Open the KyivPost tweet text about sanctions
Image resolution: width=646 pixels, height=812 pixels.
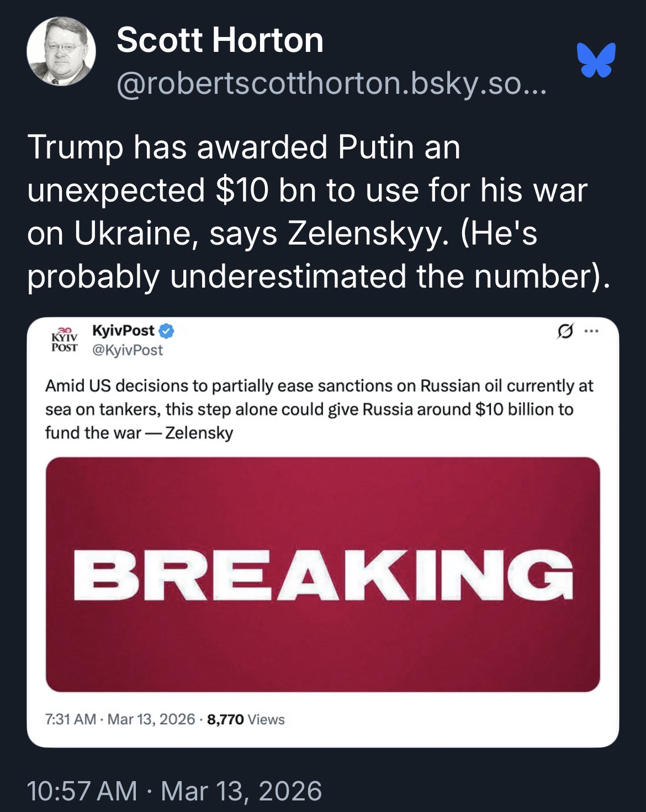coord(319,409)
